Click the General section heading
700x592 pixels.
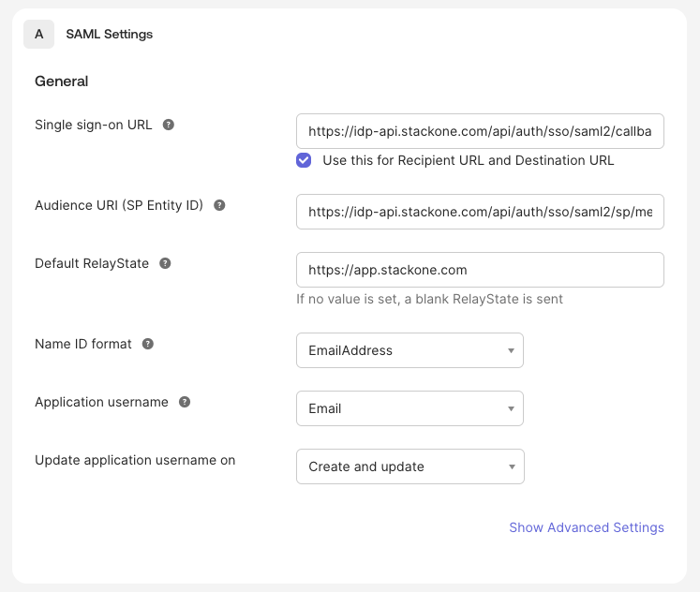pos(62,81)
